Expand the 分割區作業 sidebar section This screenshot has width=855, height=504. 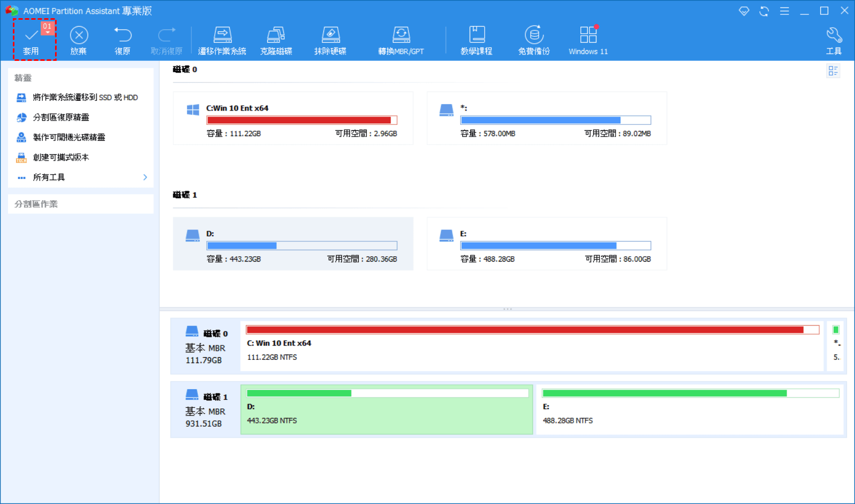[x=81, y=204]
